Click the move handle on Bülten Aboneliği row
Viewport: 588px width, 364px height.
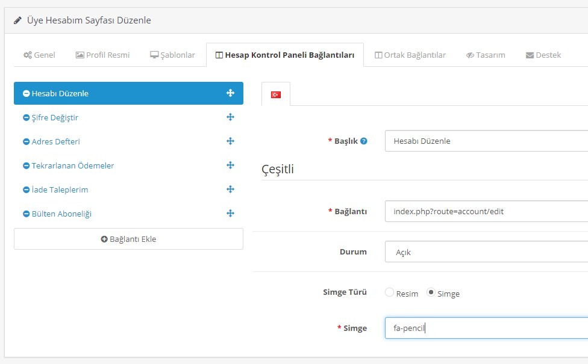pos(230,214)
